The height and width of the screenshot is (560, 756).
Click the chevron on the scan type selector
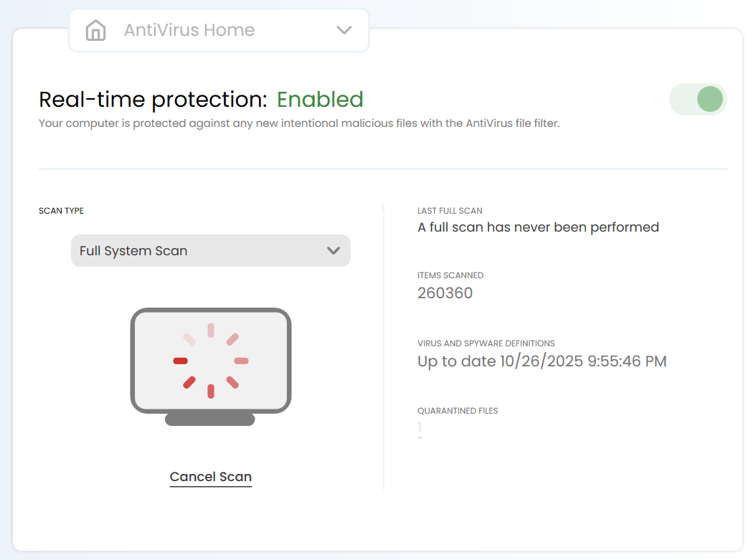(332, 250)
